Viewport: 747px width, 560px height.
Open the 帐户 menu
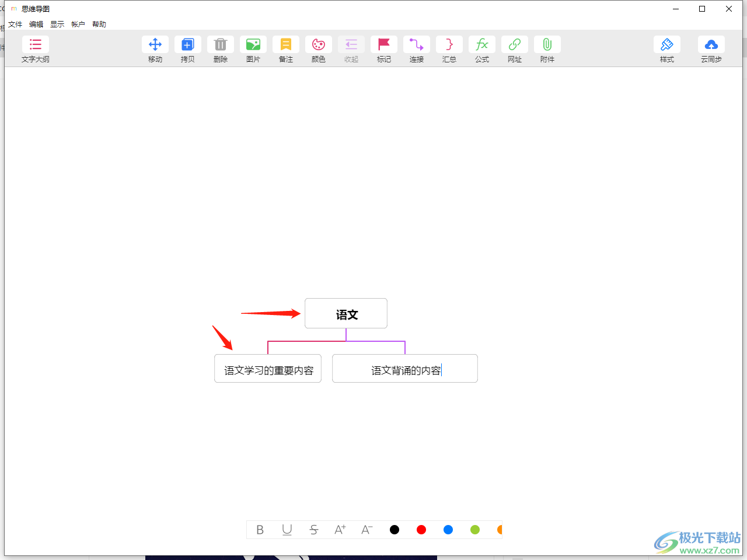click(78, 24)
